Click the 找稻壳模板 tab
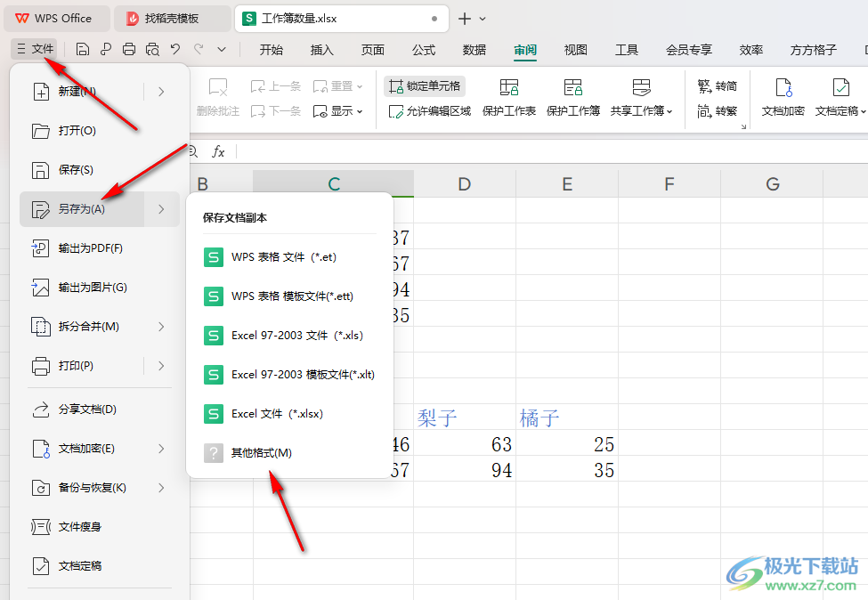Viewport: 868px width, 600px height. click(172, 19)
